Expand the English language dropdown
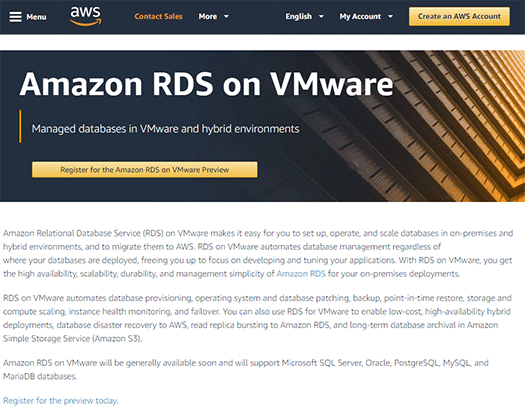The image size is (525, 417). [x=304, y=16]
